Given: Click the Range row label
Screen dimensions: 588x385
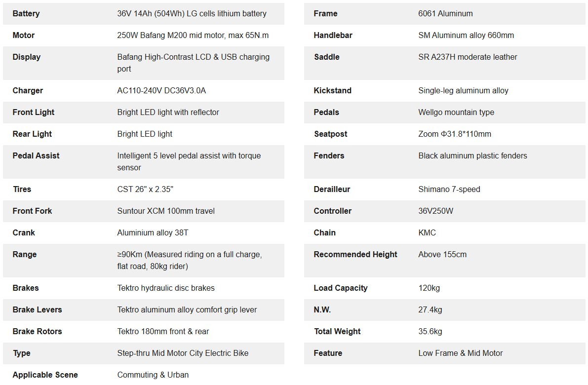Looking at the screenshot, I should (25, 255).
